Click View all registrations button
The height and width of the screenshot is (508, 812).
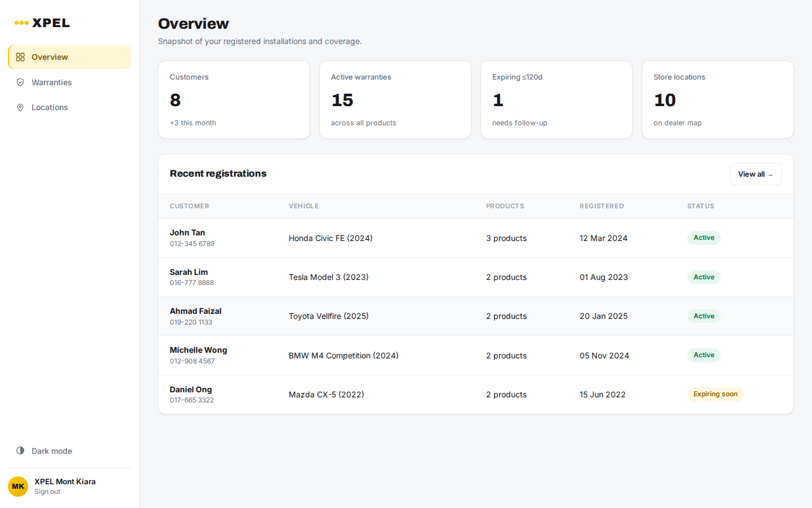pos(756,174)
